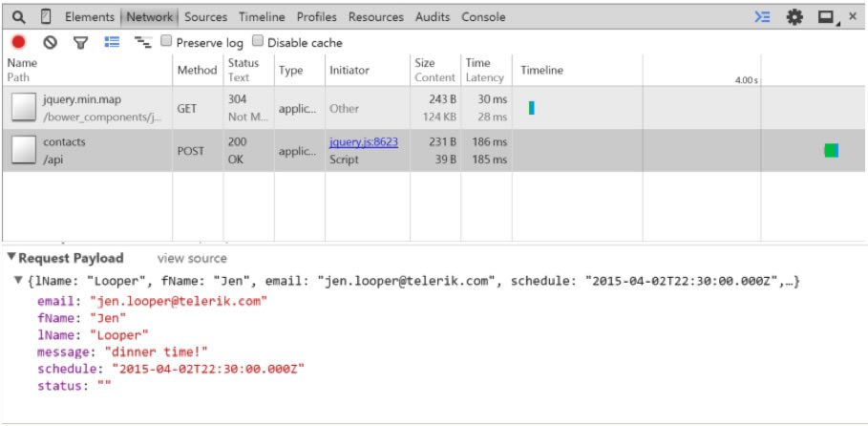Stop recording with the red record button
Screen dimensions: 868x426
19,42
